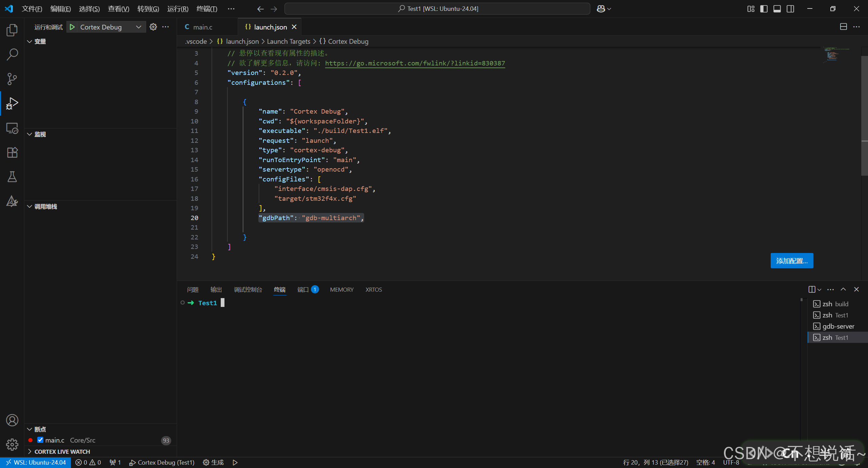Select the gdb-server terminal in the list
Image resolution: width=868 pixels, height=468 pixels.
[837, 326]
